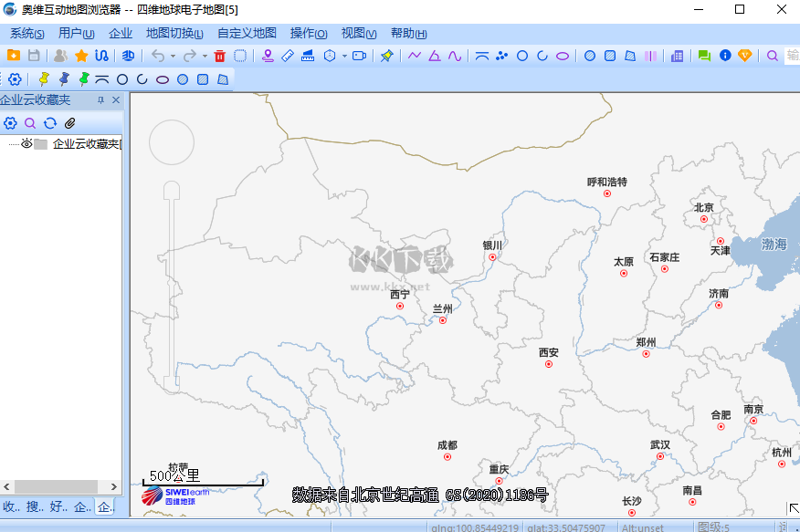Toggle visibility of the 企业云收藏夹 folder

click(x=26, y=143)
